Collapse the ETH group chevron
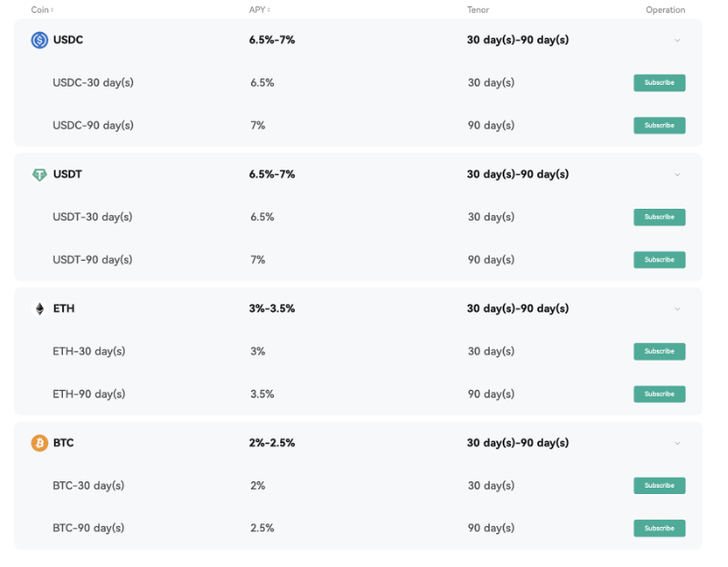Screen dimensions: 728x567 click(x=677, y=309)
